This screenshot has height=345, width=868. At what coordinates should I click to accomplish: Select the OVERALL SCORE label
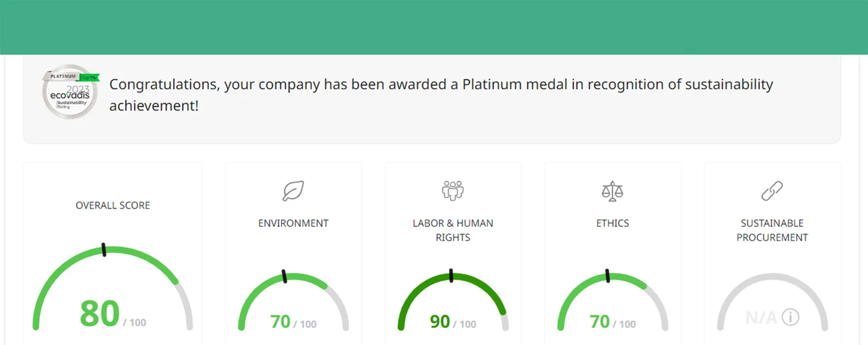tap(113, 205)
